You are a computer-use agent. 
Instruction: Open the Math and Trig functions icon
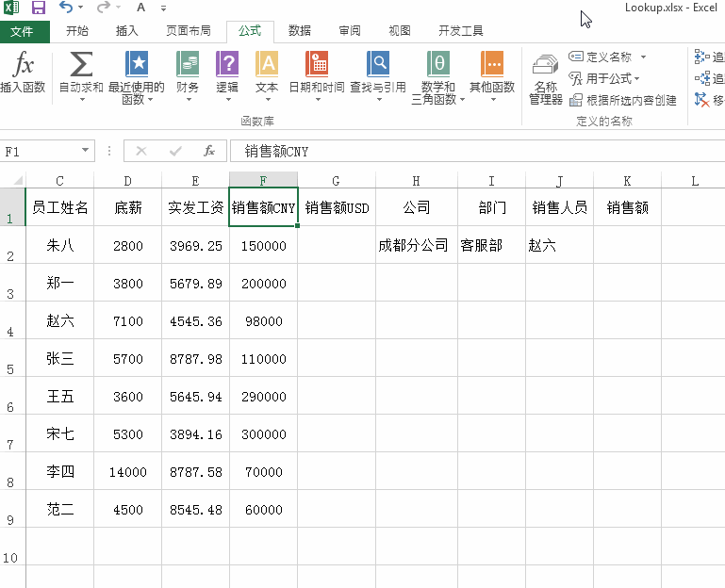437,64
